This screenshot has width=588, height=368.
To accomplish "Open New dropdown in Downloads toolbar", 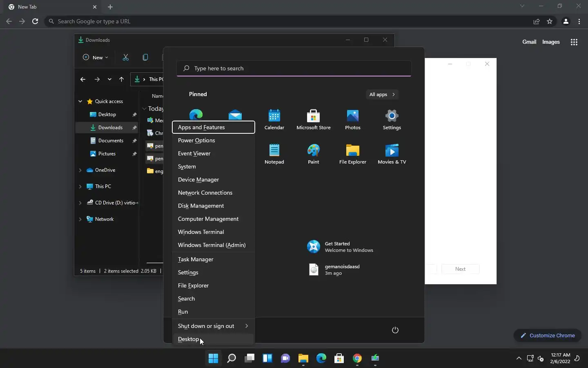I will point(96,57).
